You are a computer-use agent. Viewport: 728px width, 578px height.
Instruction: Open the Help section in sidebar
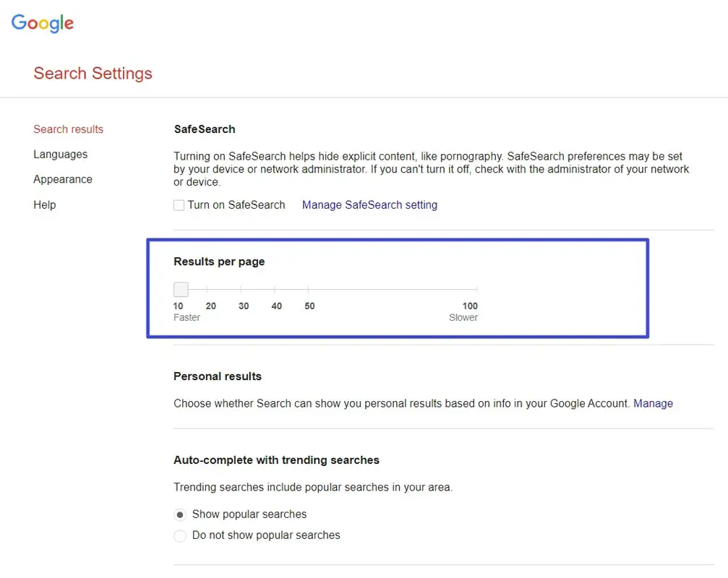[45, 204]
